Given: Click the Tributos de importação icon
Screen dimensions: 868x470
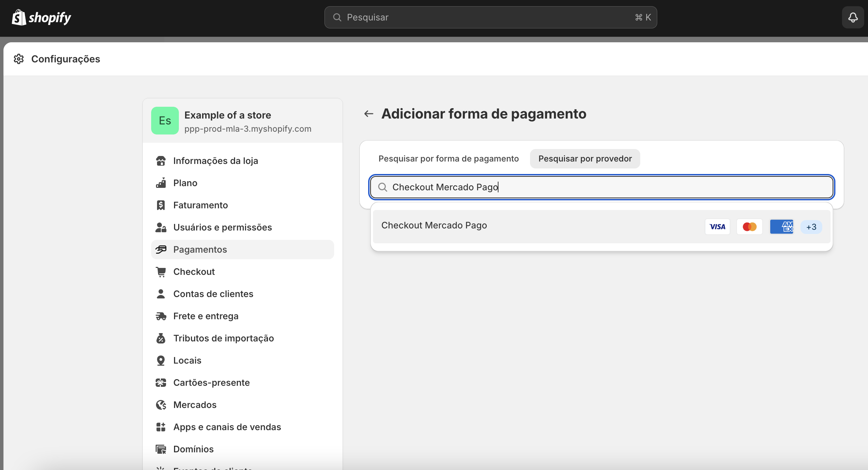Looking at the screenshot, I should 161,338.
